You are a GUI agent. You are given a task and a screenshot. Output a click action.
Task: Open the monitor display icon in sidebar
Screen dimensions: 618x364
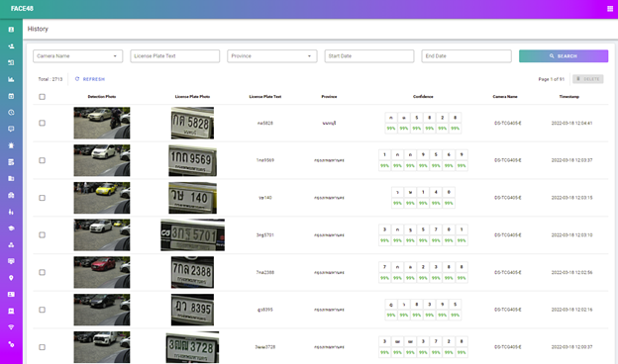11,261
